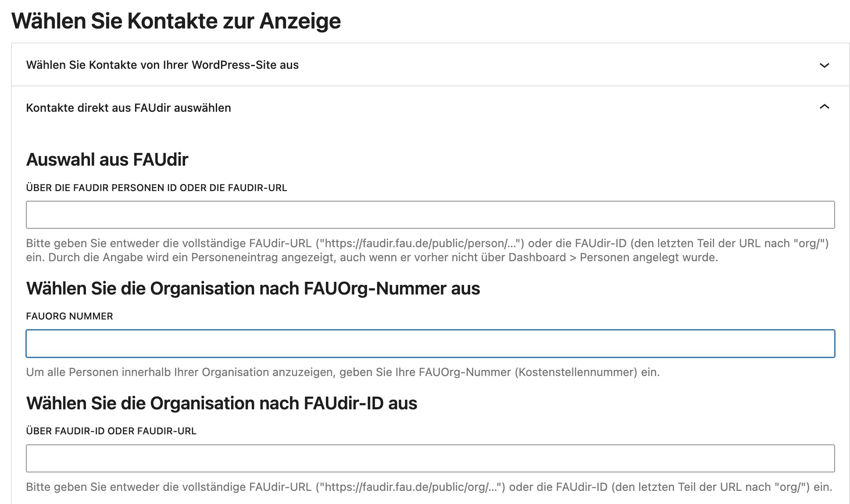Screen dimensions: 850x504
Task: Focus the FAUOrg Nummer input field
Action: [x=430, y=344]
